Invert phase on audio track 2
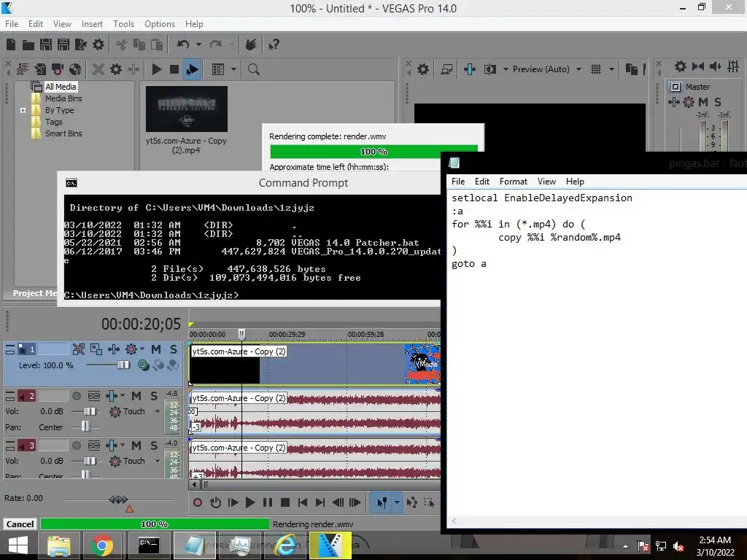Screen dimensions: 747x560 pyautogui.click(x=94, y=396)
